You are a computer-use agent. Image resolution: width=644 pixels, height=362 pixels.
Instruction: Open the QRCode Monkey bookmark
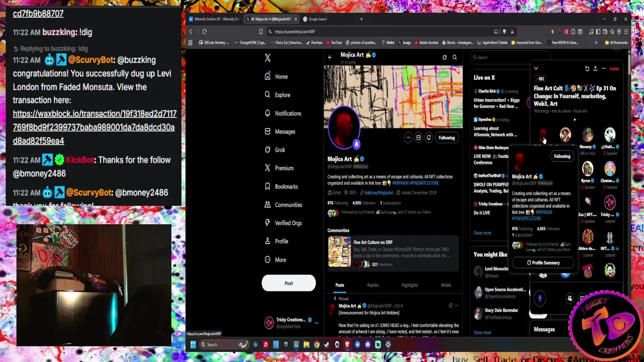coord(214,43)
